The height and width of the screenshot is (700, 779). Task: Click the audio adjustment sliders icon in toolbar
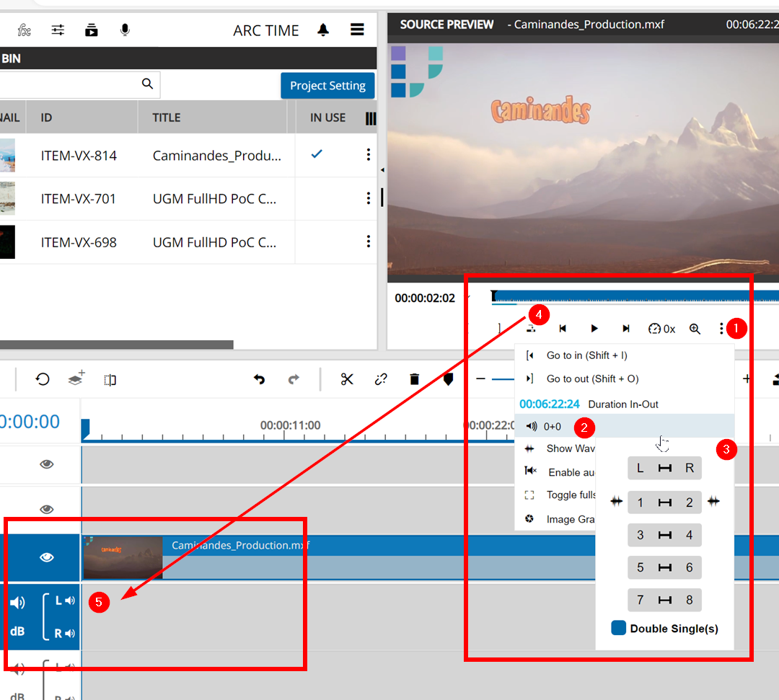(58, 30)
